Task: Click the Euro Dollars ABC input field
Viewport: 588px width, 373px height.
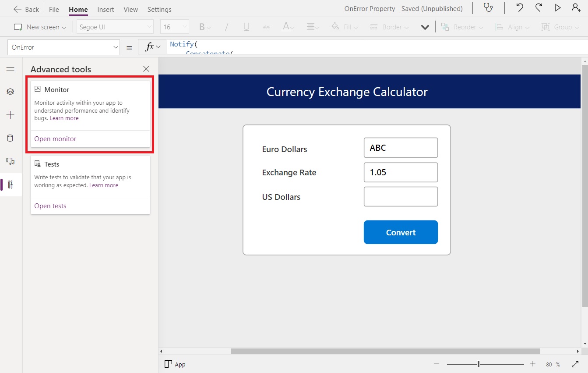Action: tap(400, 148)
